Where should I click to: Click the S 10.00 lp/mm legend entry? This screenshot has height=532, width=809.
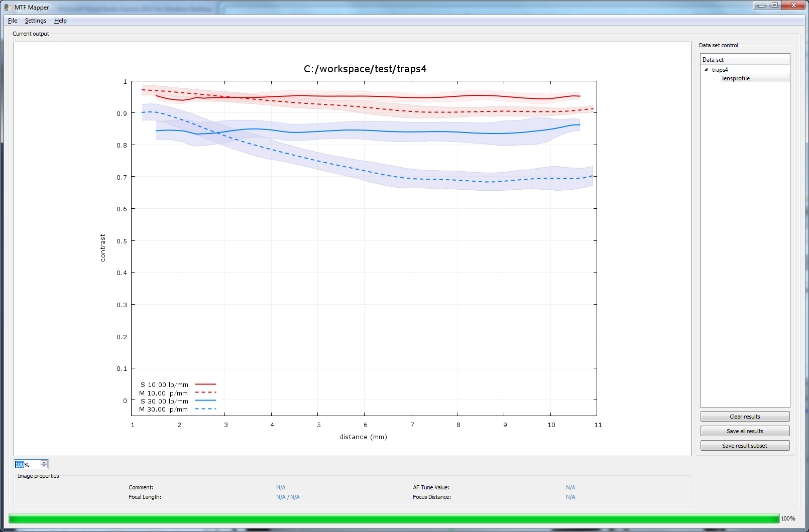pyautogui.click(x=178, y=385)
